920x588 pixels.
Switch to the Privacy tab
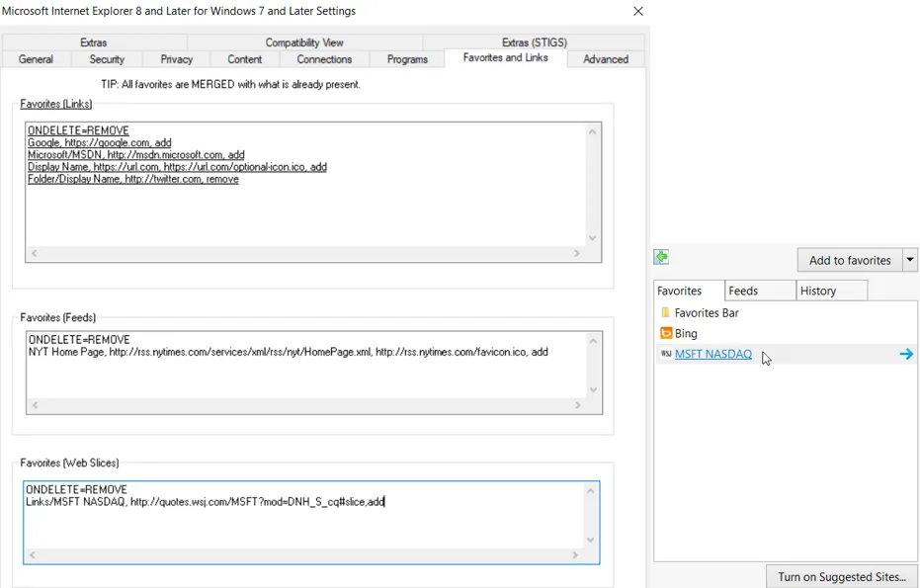coord(177,59)
